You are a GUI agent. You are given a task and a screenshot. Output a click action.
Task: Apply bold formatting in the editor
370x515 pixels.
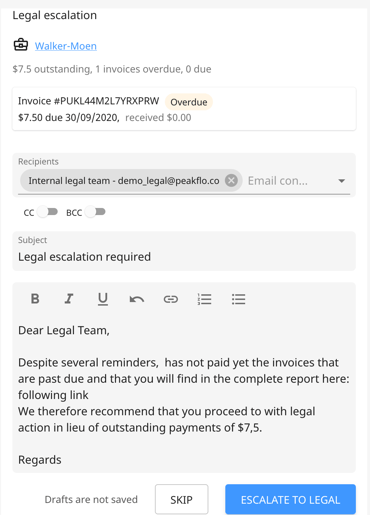coord(35,299)
